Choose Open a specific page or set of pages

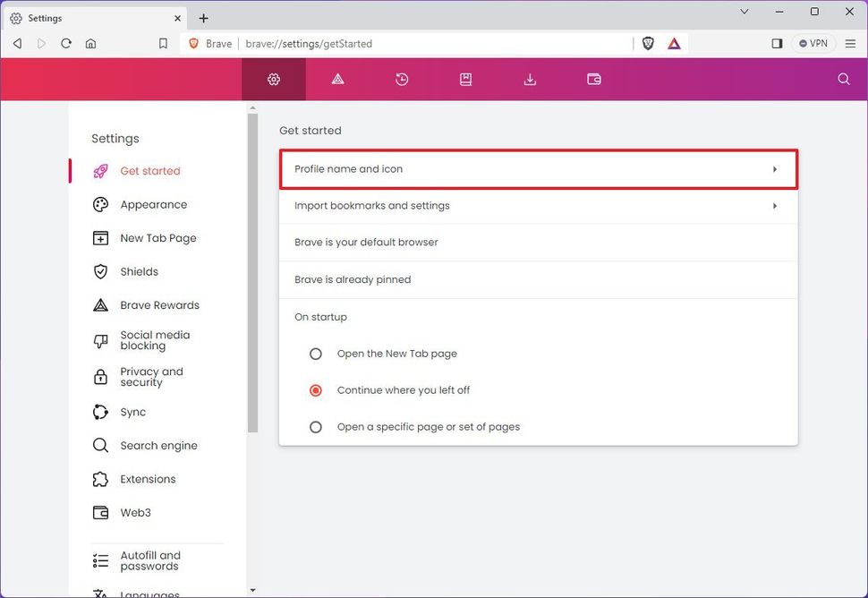click(x=315, y=426)
